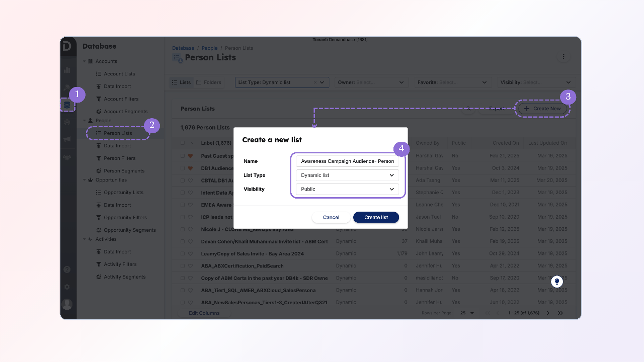This screenshot has height=362, width=644.
Task: Click the megaphone campaigns icon in rail
Action: (67, 139)
